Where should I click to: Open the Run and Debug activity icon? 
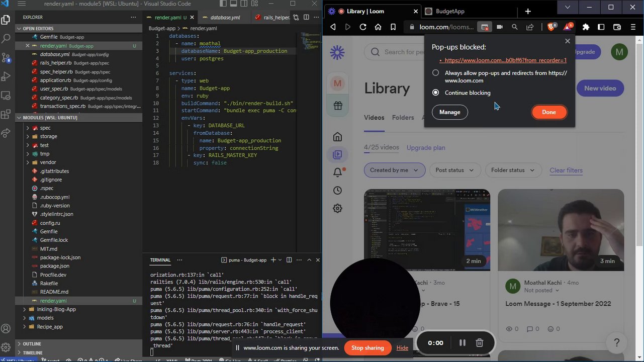tap(6, 76)
